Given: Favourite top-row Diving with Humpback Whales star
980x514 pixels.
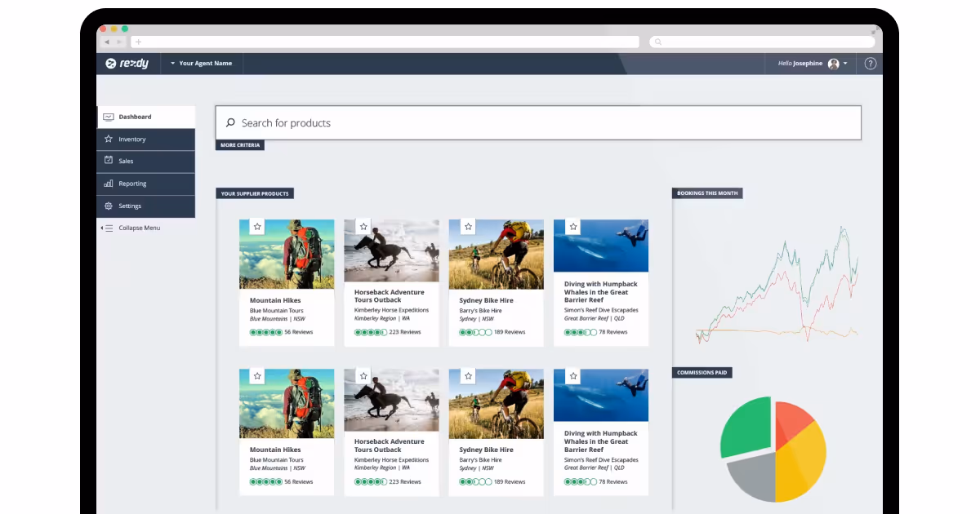Looking at the screenshot, I should click(x=573, y=227).
